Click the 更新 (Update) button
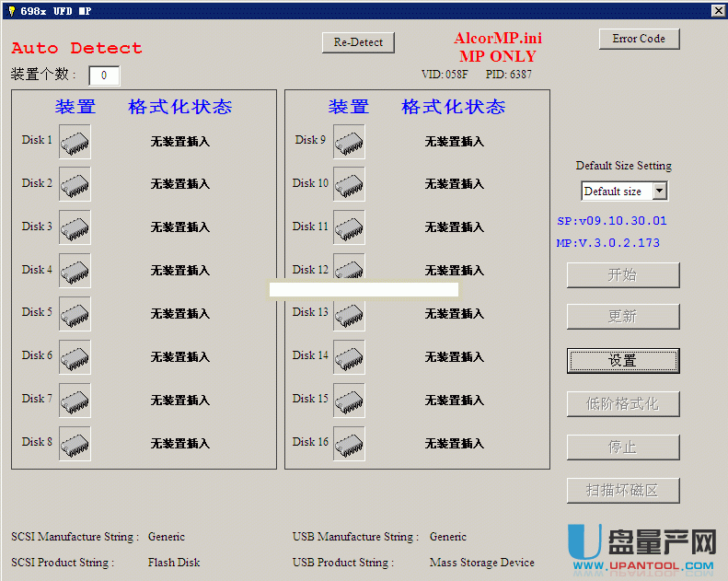This screenshot has width=728, height=581. (x=623, y=317)
